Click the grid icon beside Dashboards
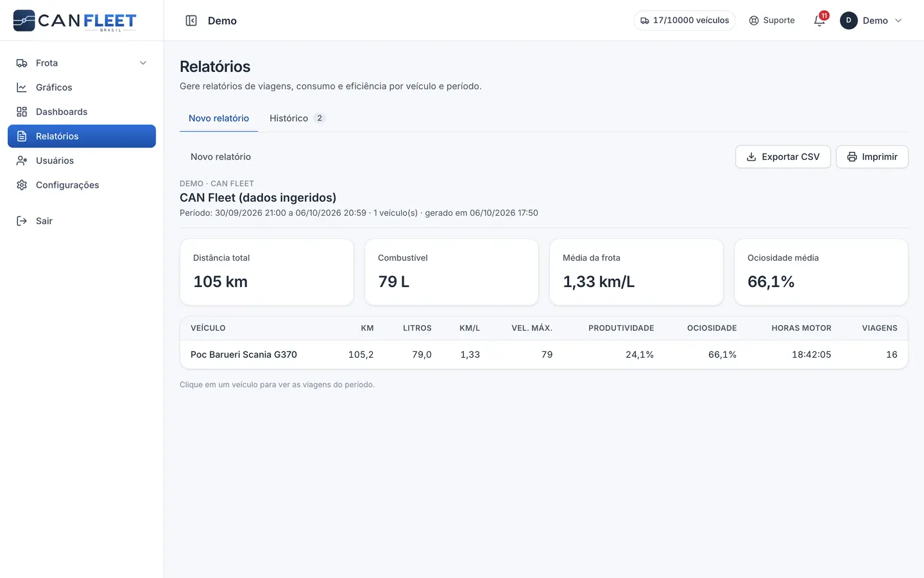924x578 pixels. pos(22,112)
